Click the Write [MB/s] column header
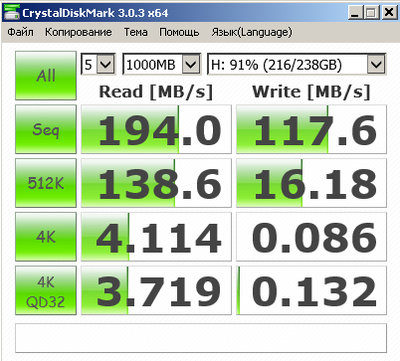400x361 pixels. coord(311,92)
